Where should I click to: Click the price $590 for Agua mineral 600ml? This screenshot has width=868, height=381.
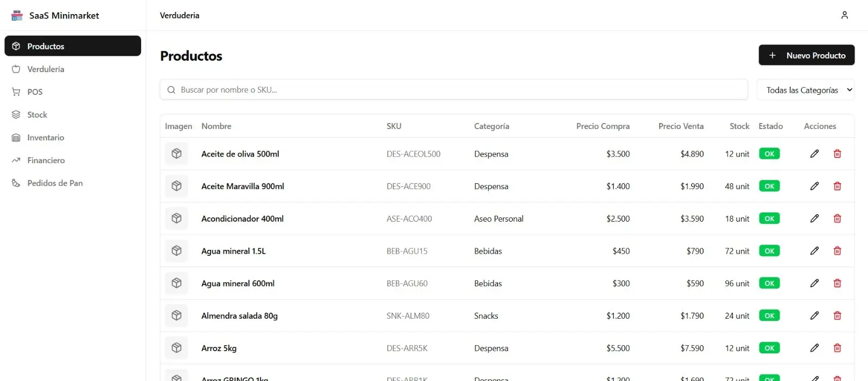(695, 283)
